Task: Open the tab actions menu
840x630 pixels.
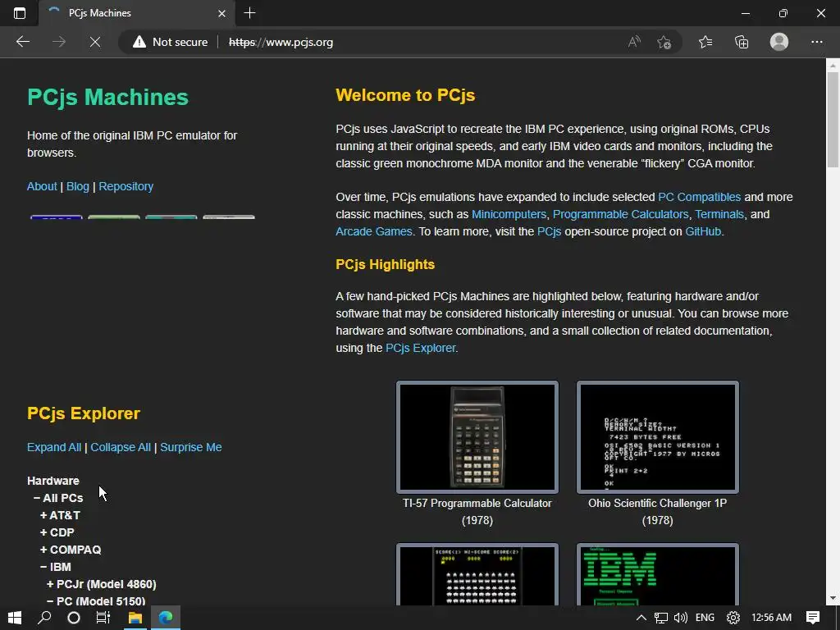Action: point(20,13)
